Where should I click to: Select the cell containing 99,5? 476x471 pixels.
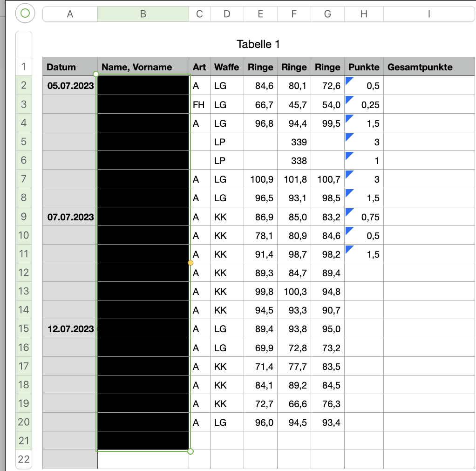pos(327,123)
